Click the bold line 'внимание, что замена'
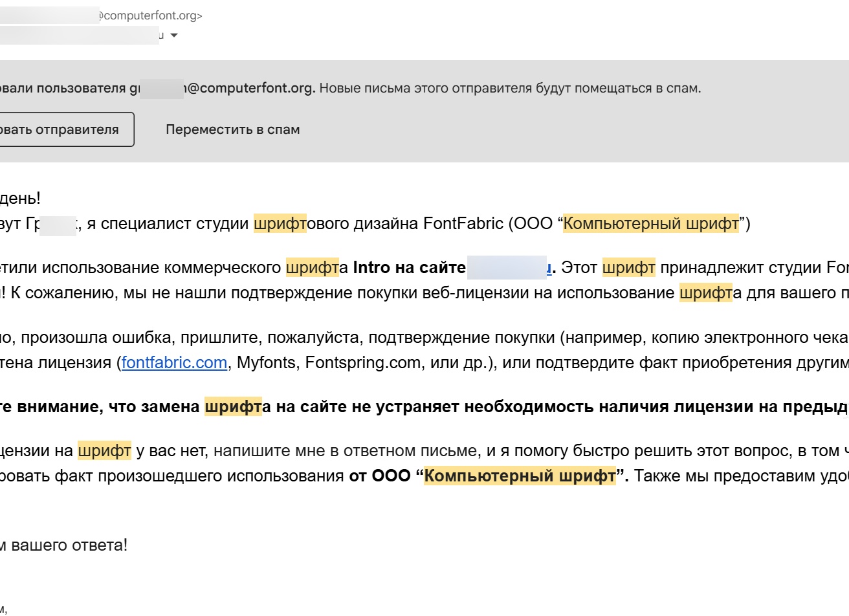Image resolution: width=849 pixels, height=616 pixels. pyautogui.click(x=109, y=407)
